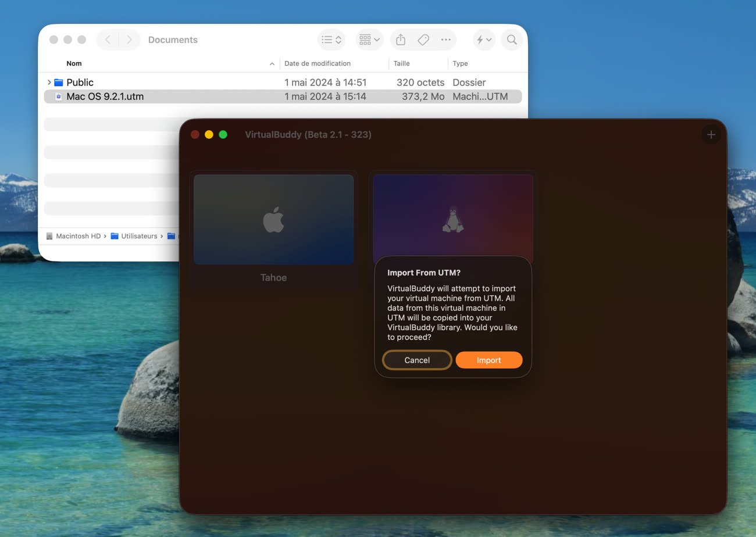Click Macintosh HD in Finder path bar
Image resolution: width=756 pixels, height=537 pixels.
tap(73, 236)
